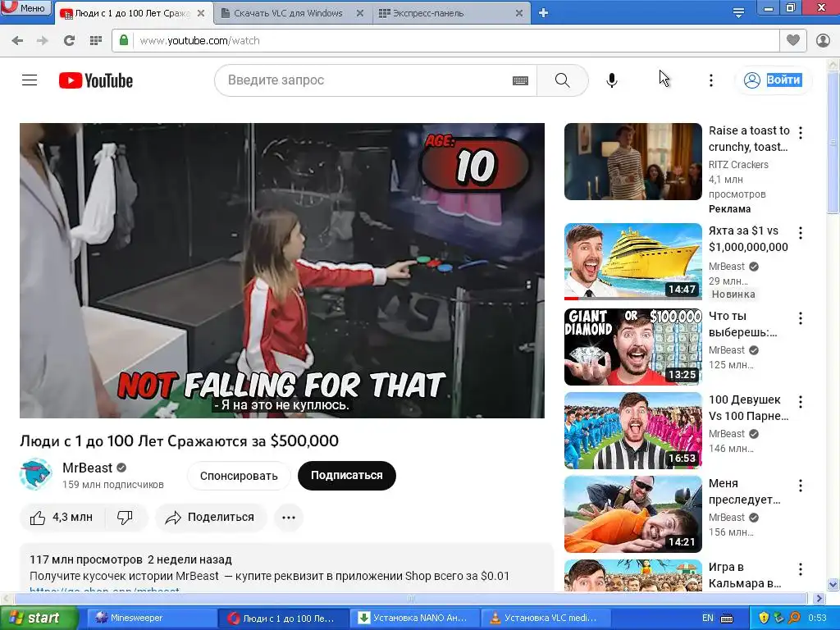
Task: Open options menu for Что ты выберешь video
Action: (x=801, y=318)
